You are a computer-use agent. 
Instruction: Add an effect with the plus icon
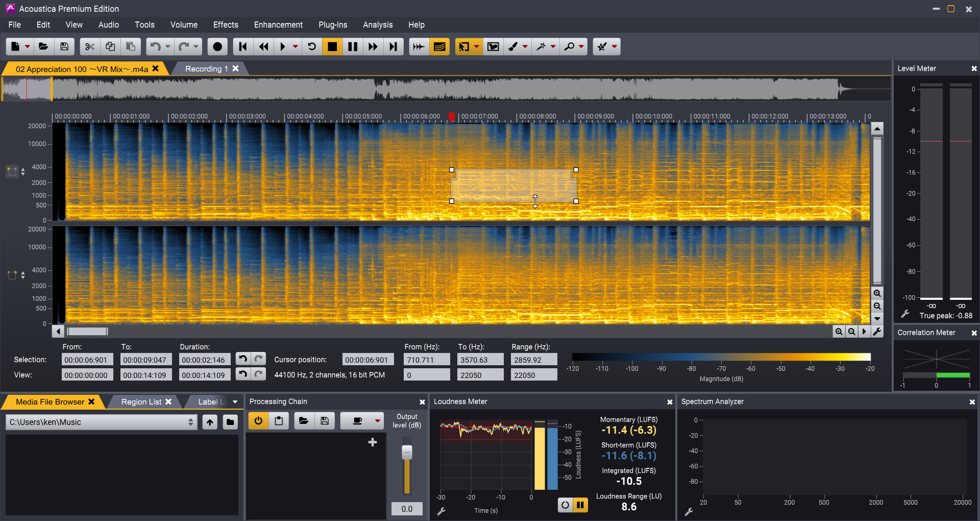(x=373, y=442)
